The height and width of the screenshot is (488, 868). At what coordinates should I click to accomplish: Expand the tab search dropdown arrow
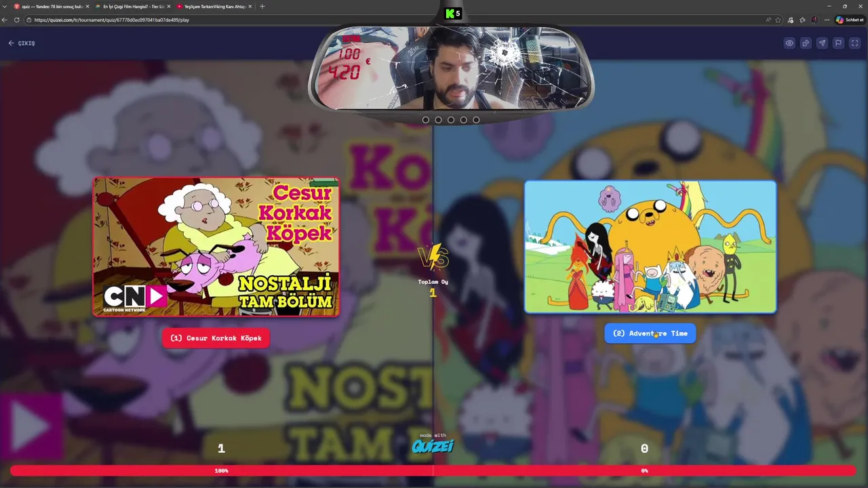coord(4,7)
